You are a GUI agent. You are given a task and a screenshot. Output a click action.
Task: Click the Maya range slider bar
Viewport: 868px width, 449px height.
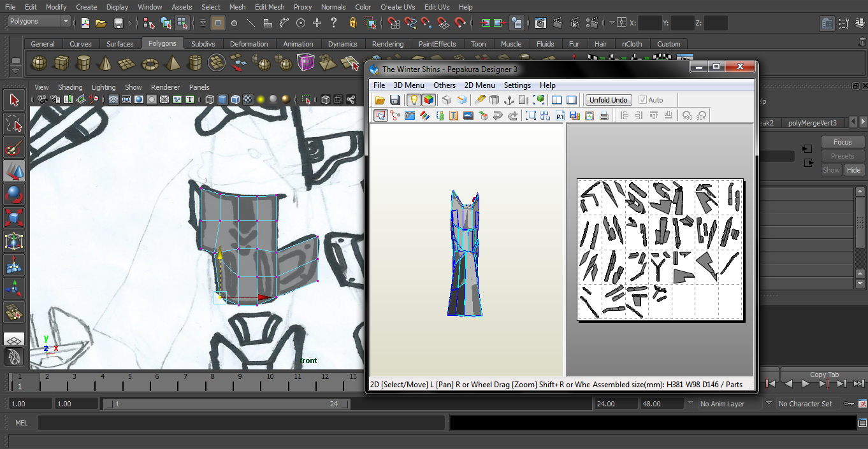coord(228,404)
